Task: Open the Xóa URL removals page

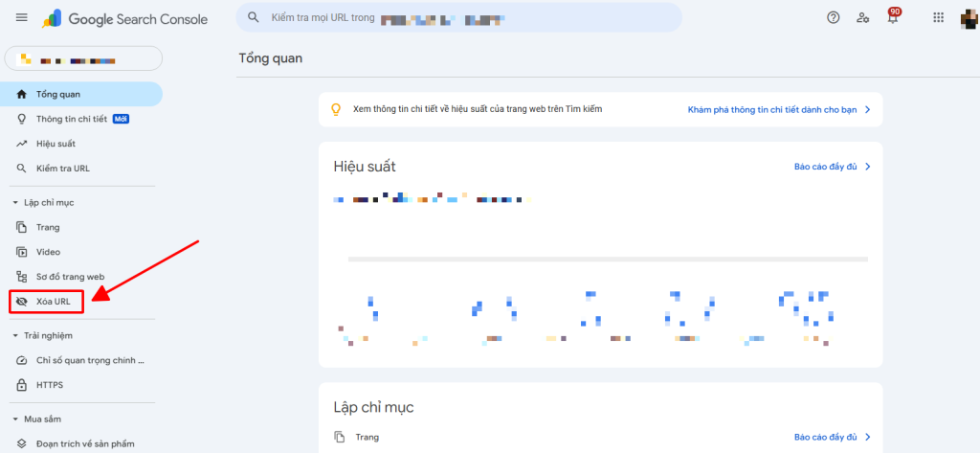Action: coord(54,301)
